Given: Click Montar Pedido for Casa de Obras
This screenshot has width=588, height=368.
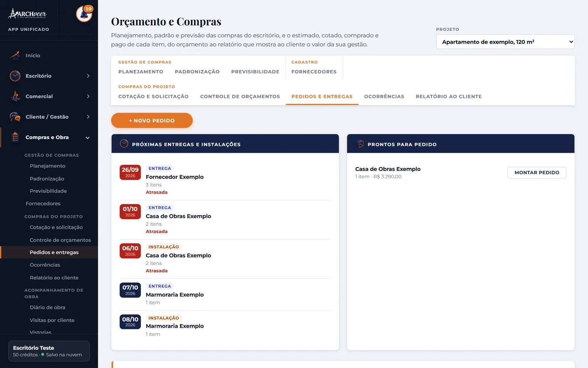Looking at the screenshot, I should point(537,172).
